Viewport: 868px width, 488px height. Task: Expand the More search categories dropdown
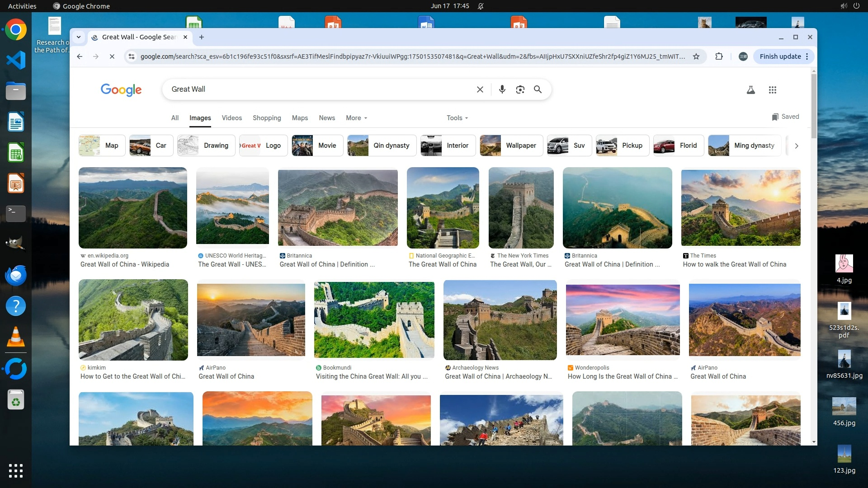click(356, 118)
